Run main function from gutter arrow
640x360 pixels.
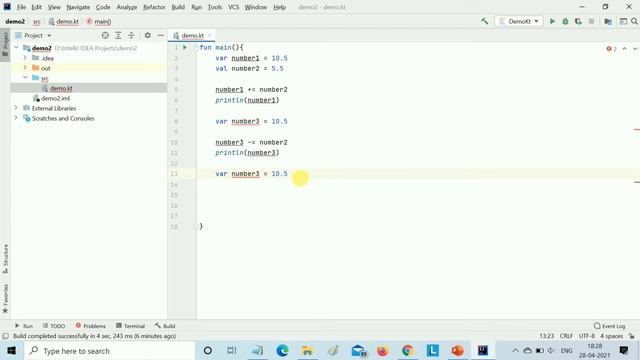coord(185,47)
